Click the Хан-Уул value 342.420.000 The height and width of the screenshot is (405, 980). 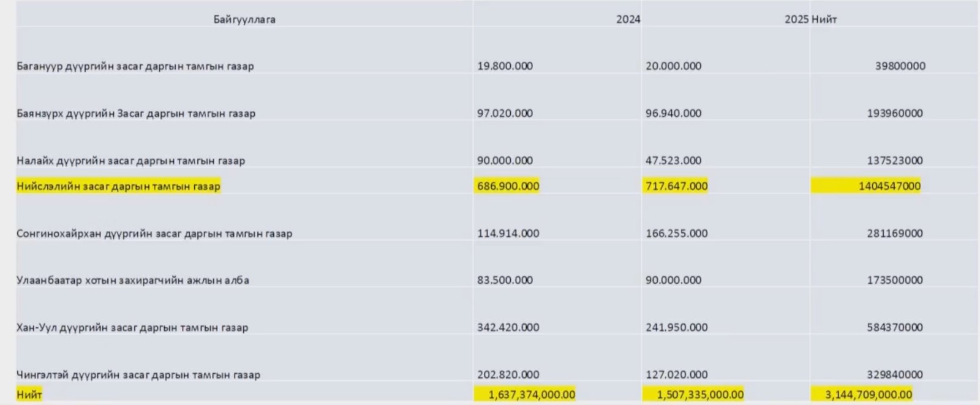(x=508, y=327)
